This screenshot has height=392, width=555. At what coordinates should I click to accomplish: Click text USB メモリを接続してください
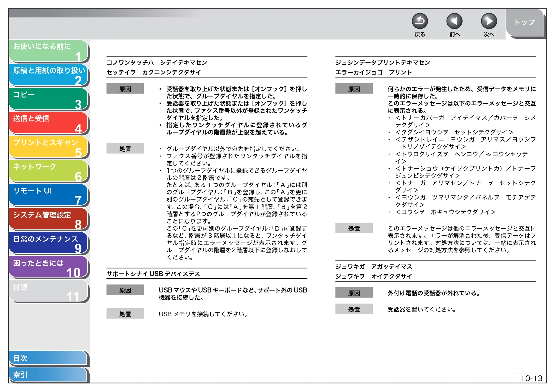click(x=203, y=314)
